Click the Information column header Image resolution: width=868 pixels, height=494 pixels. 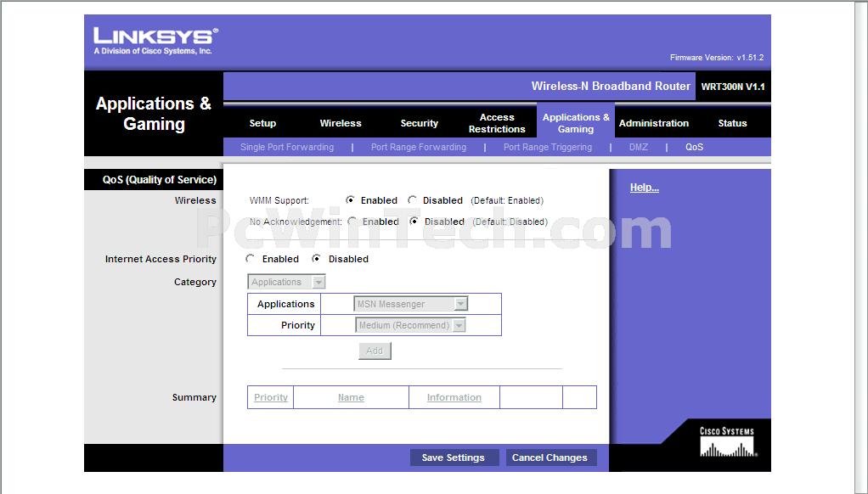point(454,397)
